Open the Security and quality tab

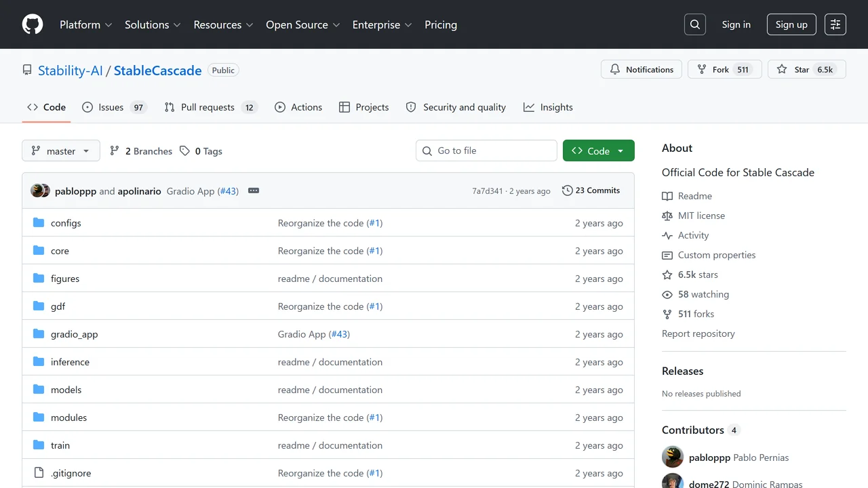tap(456, 107)
